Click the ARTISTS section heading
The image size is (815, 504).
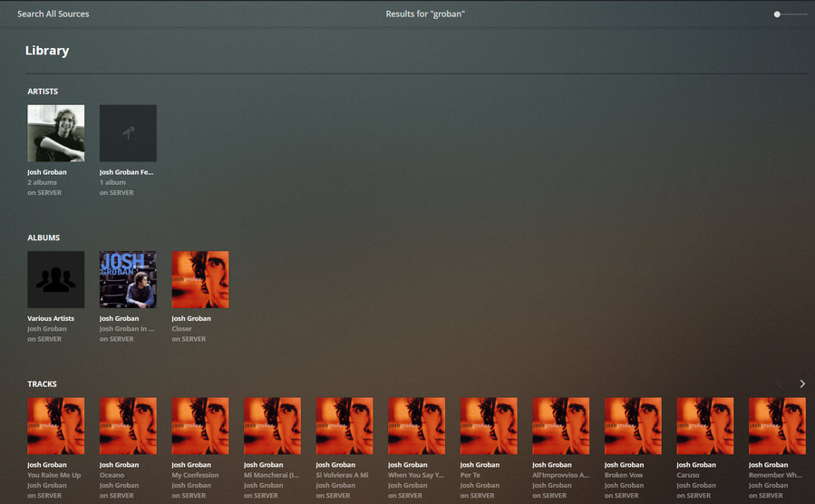[43, 91]
